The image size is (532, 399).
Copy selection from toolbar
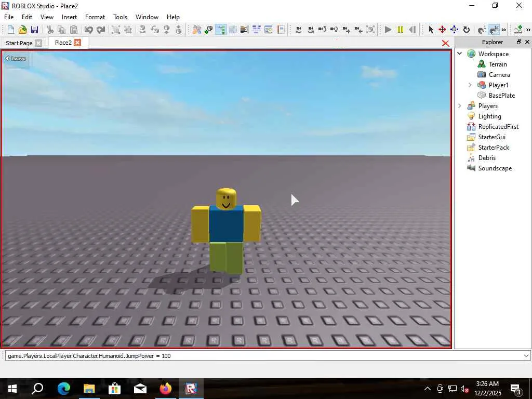point(62,30)
